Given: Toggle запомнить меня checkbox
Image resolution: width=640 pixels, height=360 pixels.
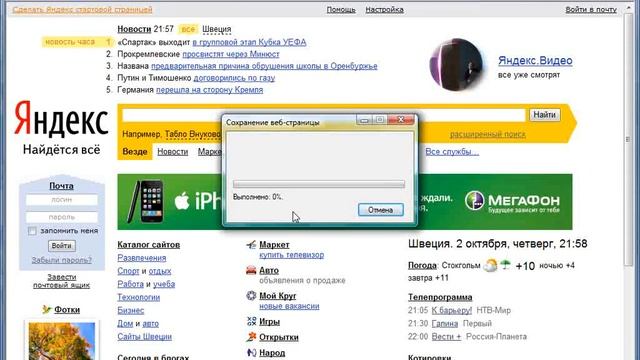Looking at the screenshot, I should tap(32, 231).
